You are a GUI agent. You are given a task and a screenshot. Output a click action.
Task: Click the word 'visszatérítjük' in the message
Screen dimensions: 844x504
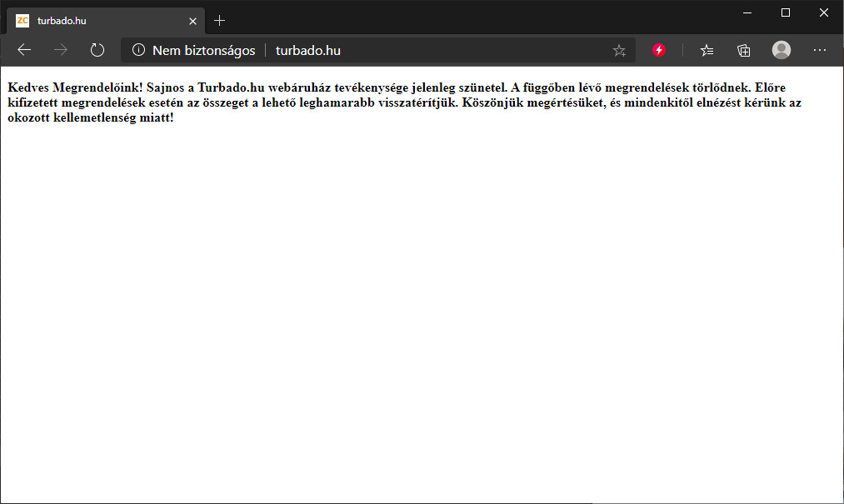tap(417, 102)
